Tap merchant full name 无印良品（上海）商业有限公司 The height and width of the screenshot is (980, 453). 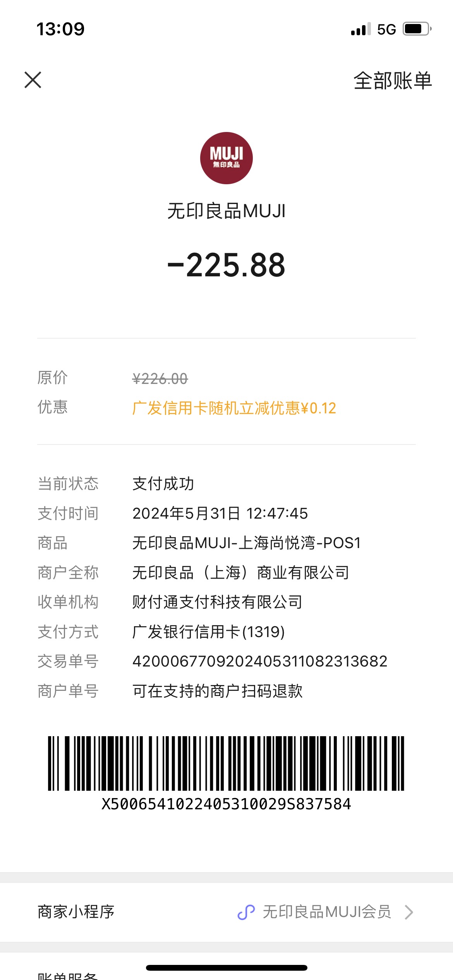point(241,573)
